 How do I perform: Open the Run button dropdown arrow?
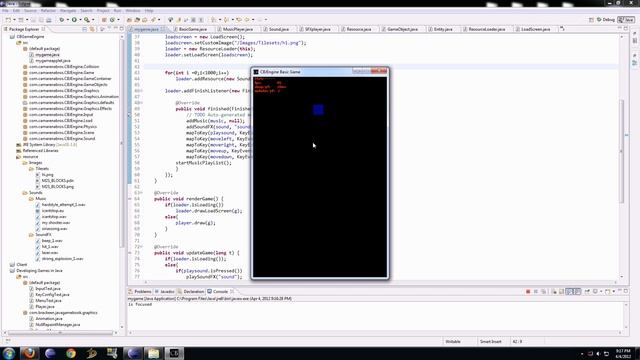[x=80, y=20]
